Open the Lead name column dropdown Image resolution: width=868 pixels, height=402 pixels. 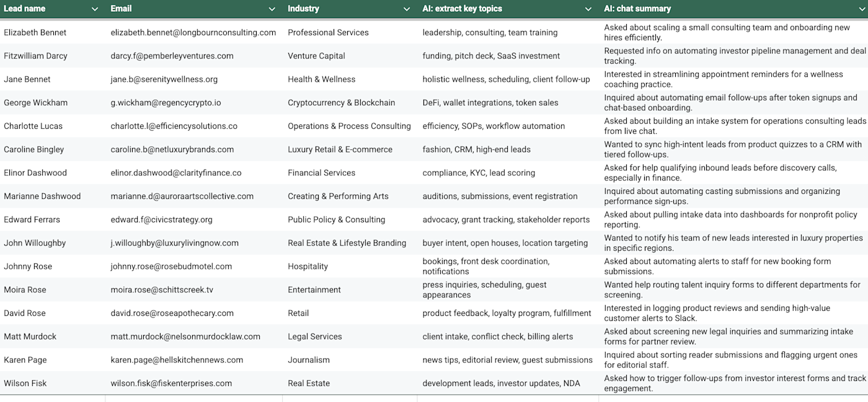tap(95, 9)
